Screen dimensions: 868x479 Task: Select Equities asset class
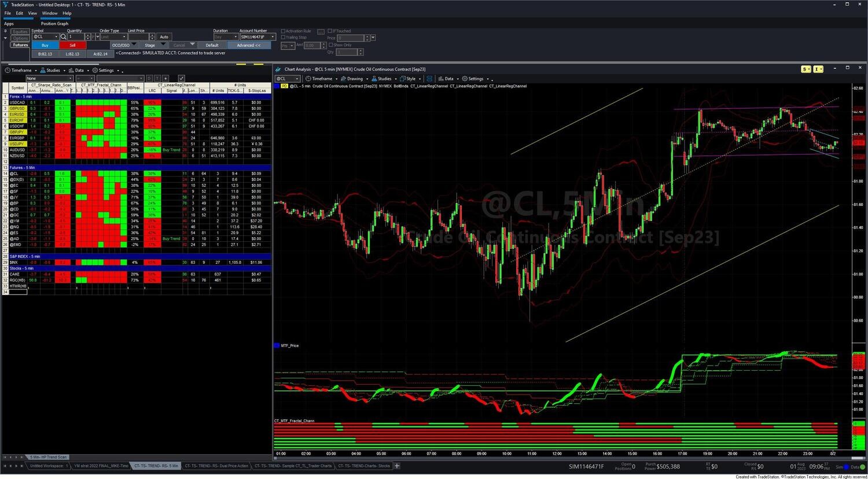click(20, 32)
